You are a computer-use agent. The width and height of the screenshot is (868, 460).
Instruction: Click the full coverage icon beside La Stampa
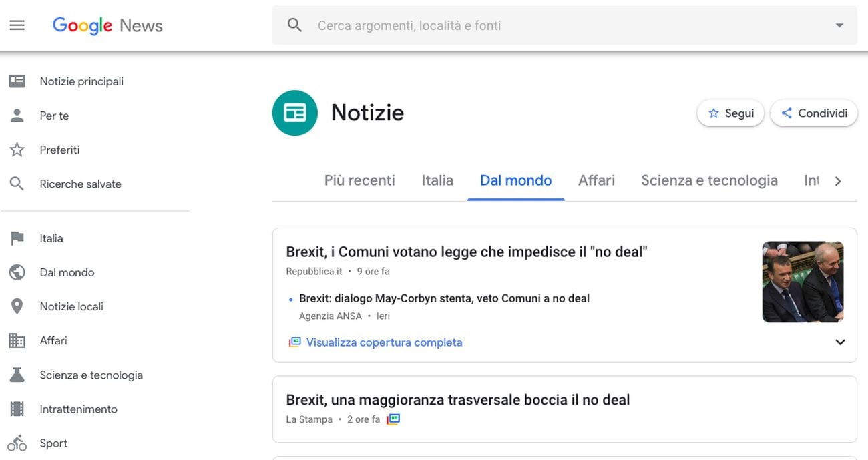click(393, 419)
